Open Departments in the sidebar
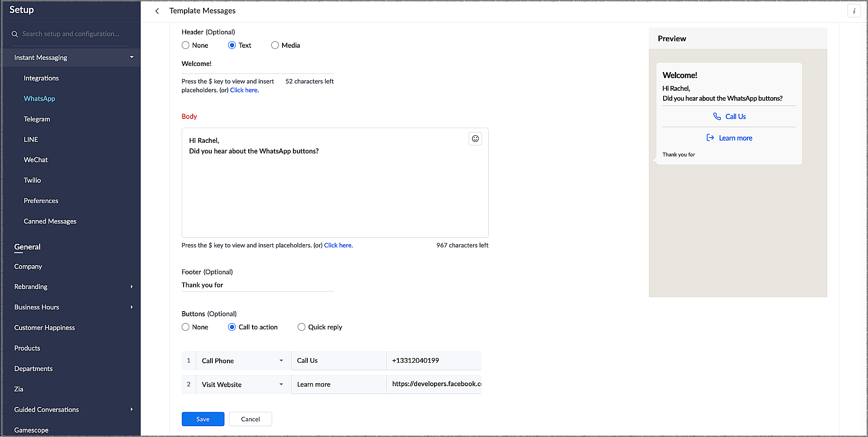 pos(33,368)
